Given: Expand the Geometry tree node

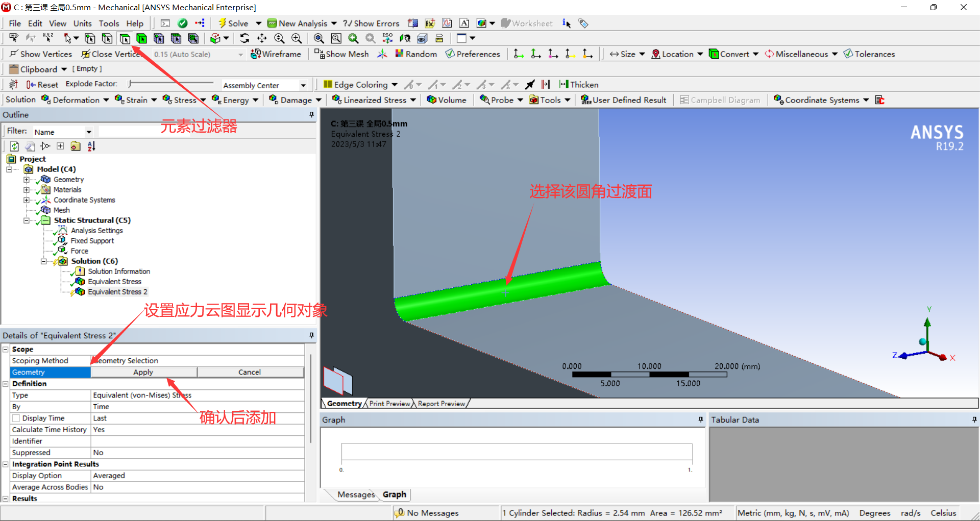Looking at the screenshot, I should pyautogui.click(x=27, y=180).
